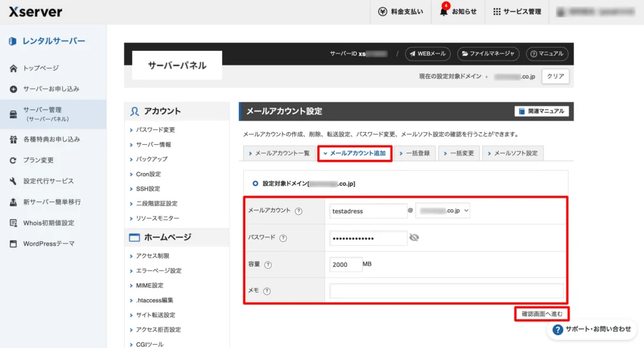Viewport: 644px width, 348px height.
Task: Open SSH設定 in the account menu
Action: [x=148, y=189]
